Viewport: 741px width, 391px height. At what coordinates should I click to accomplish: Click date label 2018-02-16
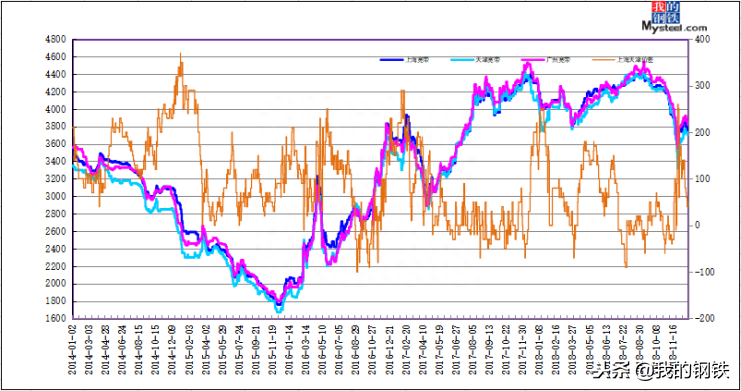point(556,349)
